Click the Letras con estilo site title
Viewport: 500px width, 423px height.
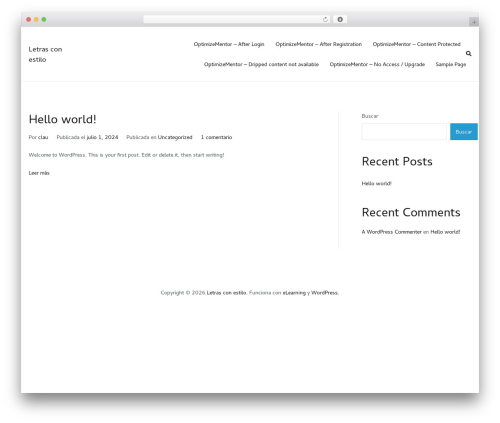coord(45,54)
